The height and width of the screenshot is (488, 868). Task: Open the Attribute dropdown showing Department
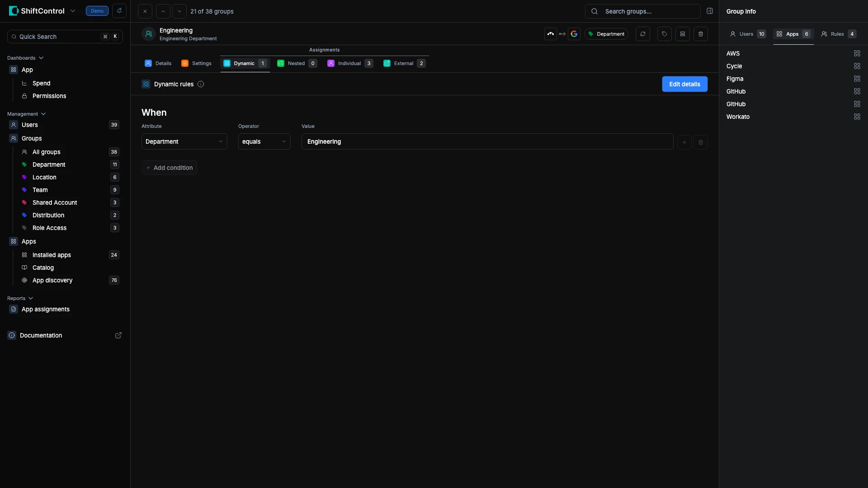click(184, 141)
